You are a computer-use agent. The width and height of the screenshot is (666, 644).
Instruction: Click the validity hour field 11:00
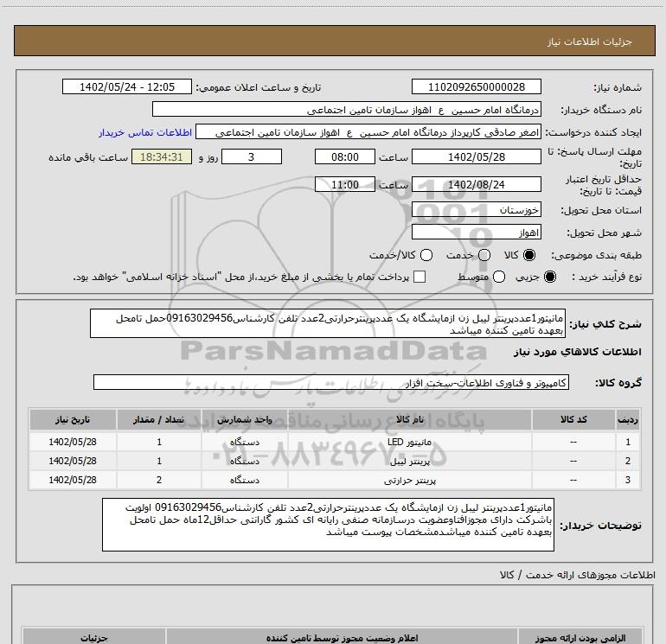pyautogui.click(x=345, y=185)
